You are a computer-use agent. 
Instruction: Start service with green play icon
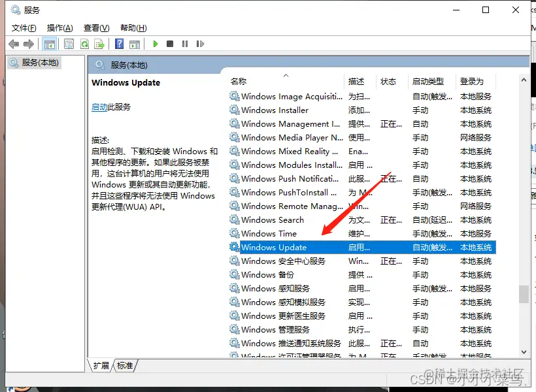click(156, 44)
